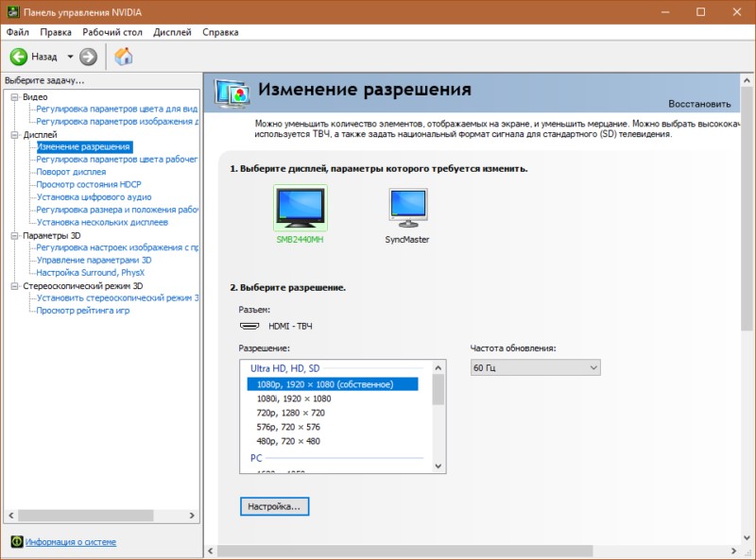Click the Forward arrow icon

tap(88, 57)
